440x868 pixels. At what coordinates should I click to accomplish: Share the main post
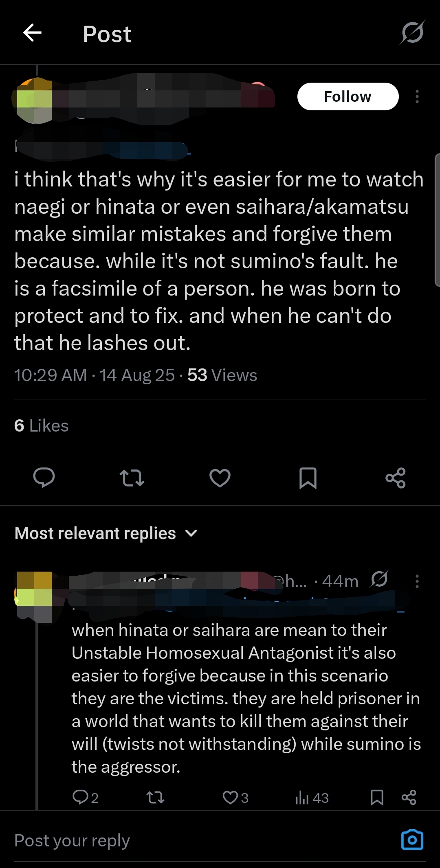click(396, 478)
